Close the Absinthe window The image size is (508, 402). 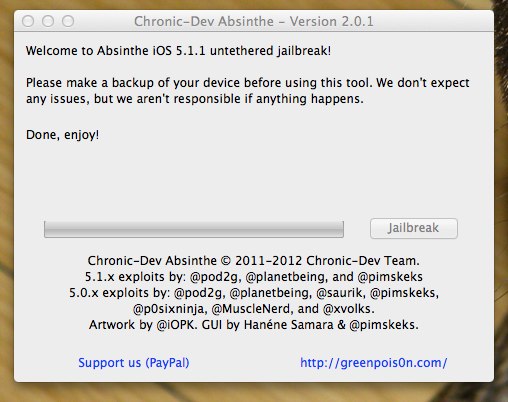click(28, 21)
